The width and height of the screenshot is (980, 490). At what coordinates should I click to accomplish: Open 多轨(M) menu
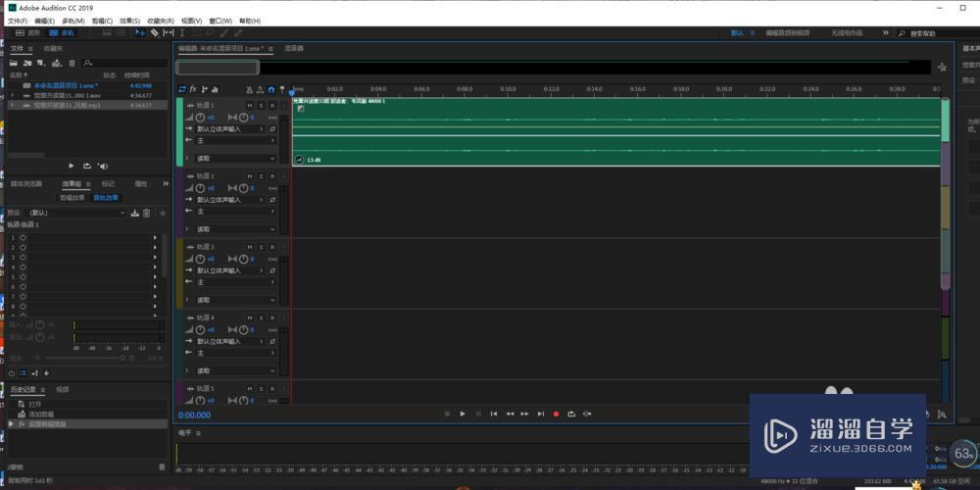[x=73, y=21]
